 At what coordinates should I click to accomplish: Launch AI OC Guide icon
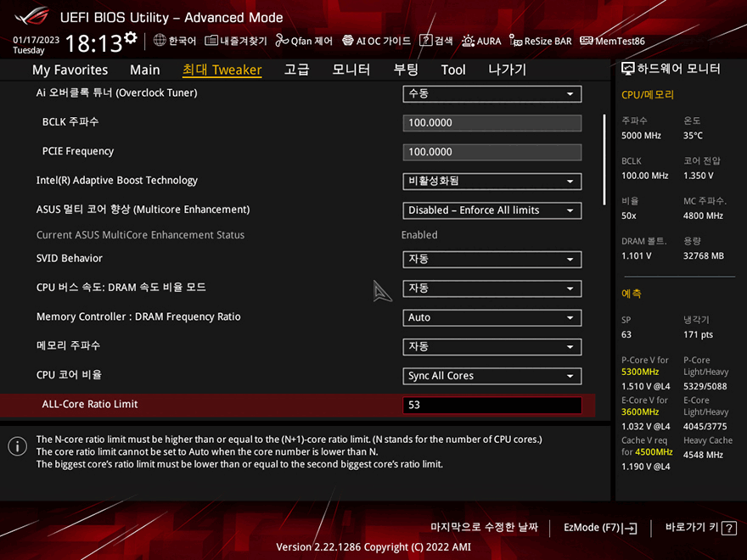pos(348,41)
